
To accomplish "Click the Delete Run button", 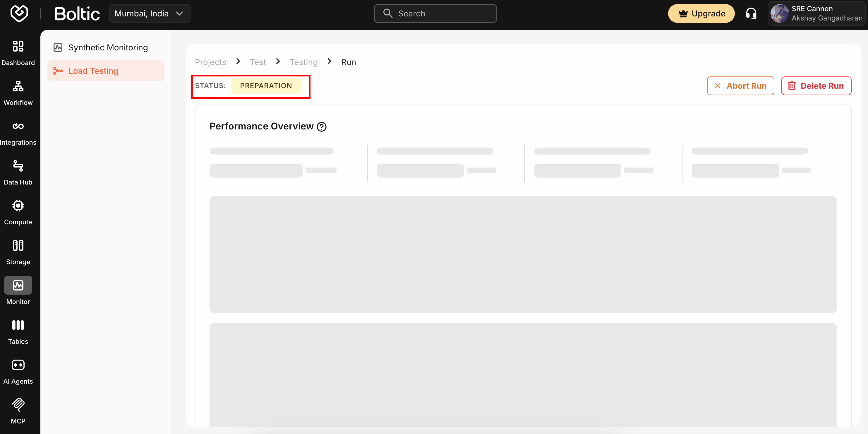I will (x=816, y=86).
